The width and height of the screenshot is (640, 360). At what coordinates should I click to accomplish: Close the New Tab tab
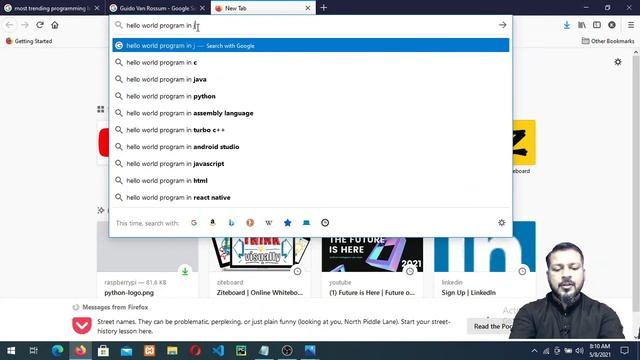(x=308, y=8)
